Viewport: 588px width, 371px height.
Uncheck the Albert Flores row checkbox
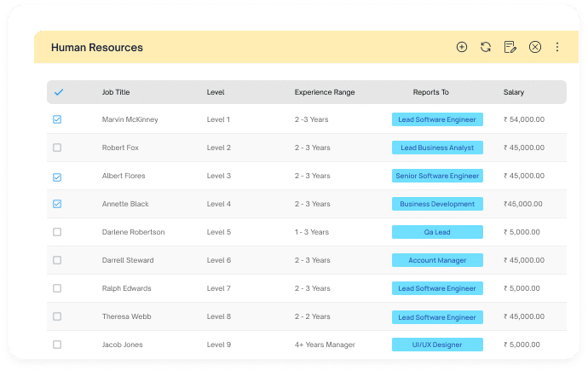[57, 177]
